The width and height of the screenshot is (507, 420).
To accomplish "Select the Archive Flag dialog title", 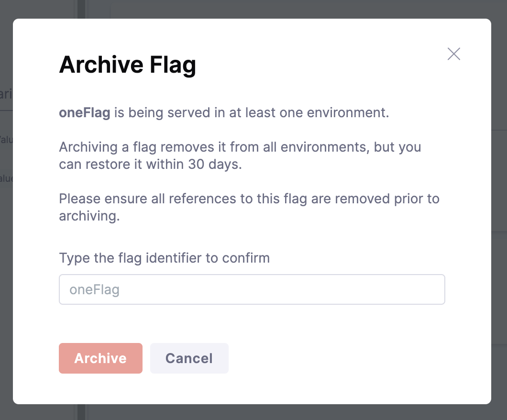I will coord(127,65).
